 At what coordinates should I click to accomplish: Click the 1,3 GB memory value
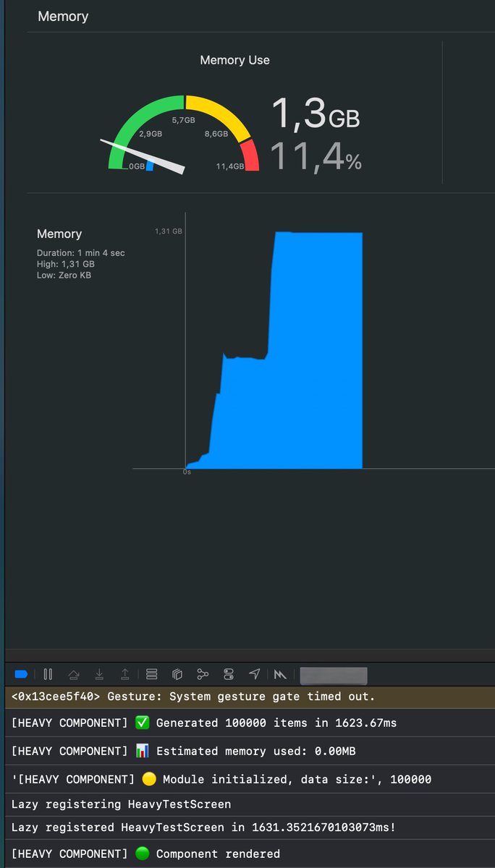tap(316, 114)
